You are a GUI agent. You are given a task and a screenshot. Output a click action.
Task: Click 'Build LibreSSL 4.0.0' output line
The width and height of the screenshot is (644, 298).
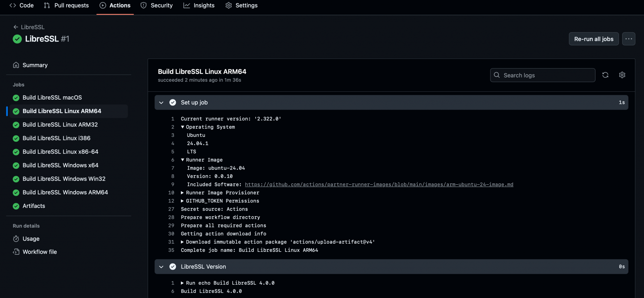click(211, 291)
